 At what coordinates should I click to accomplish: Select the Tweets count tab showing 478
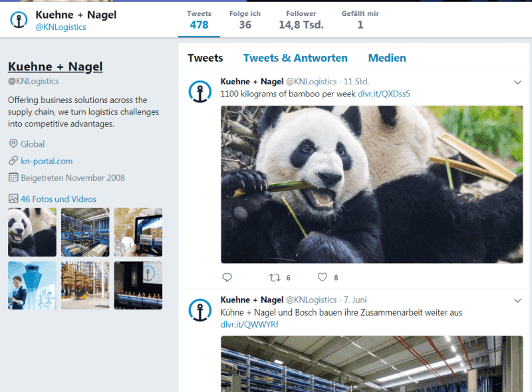pyautogui.click(x=199, y=21)
